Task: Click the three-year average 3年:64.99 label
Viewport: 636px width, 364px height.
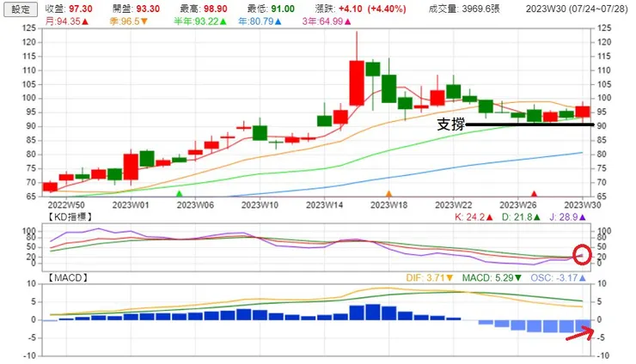Action: [327, 21]
